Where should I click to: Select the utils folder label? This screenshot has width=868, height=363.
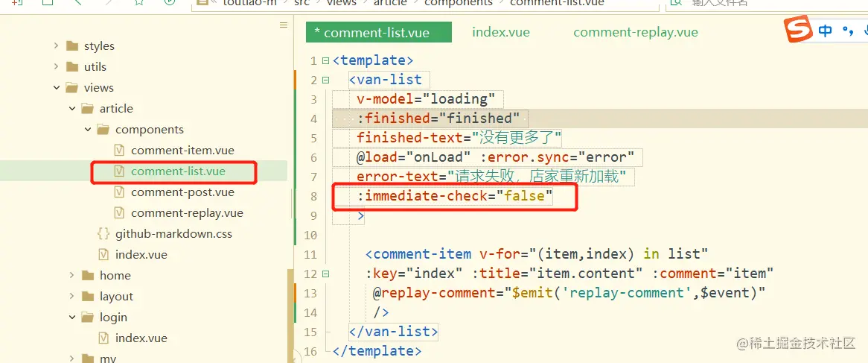95,66
